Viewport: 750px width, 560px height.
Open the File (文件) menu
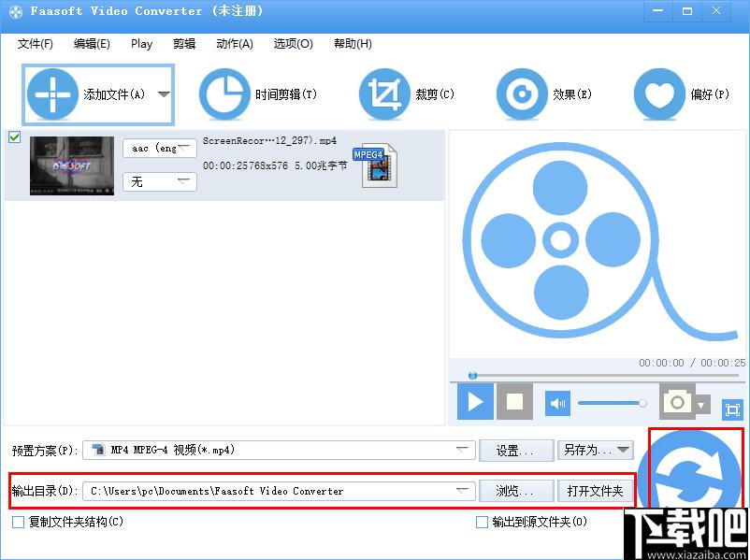pos(35,44)
